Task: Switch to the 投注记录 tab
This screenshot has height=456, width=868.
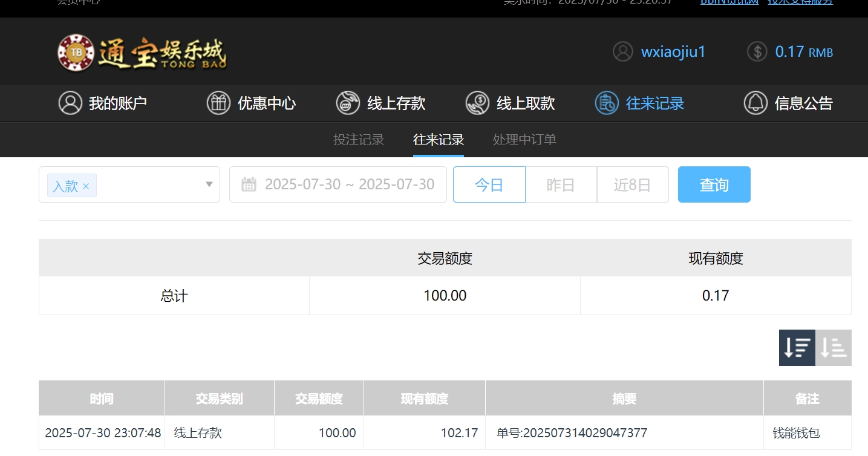Action: click(x=359, y=140)
